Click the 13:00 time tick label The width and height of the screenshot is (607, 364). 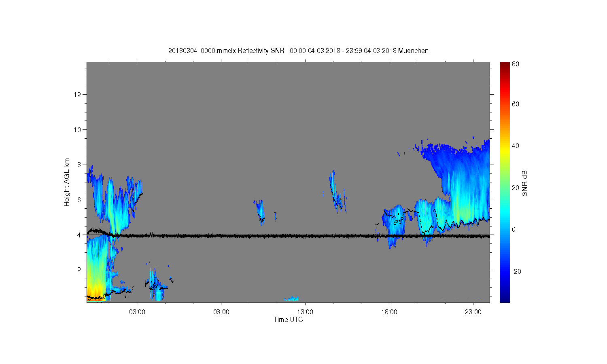305,312
